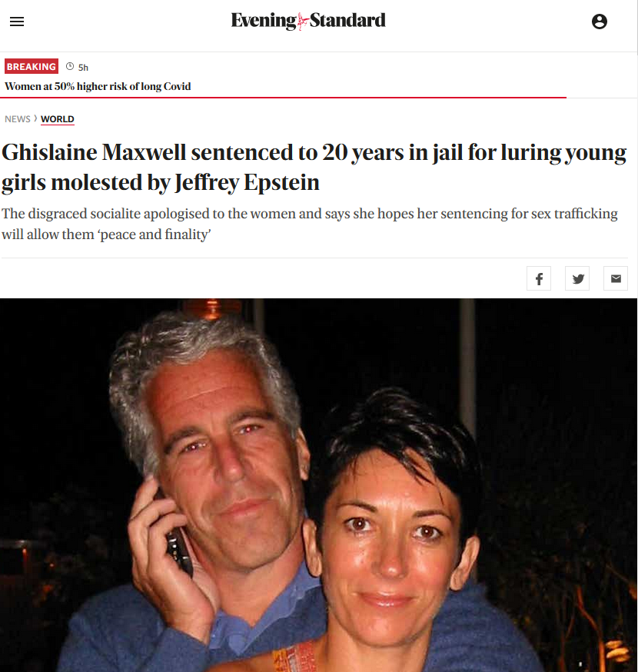Click the clock icon beside 5h

70,66
